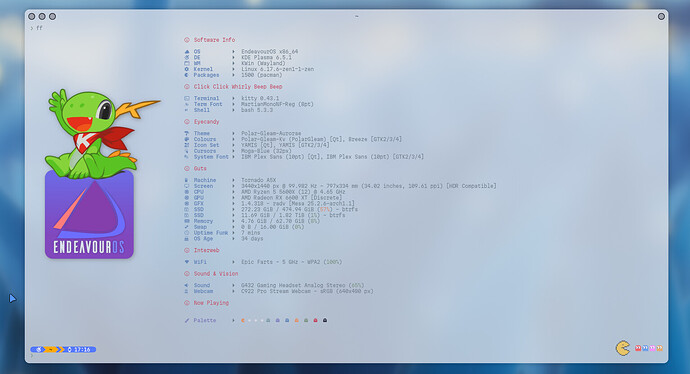Click the text '1500 (pacman)'

click(x=261, y=75)
